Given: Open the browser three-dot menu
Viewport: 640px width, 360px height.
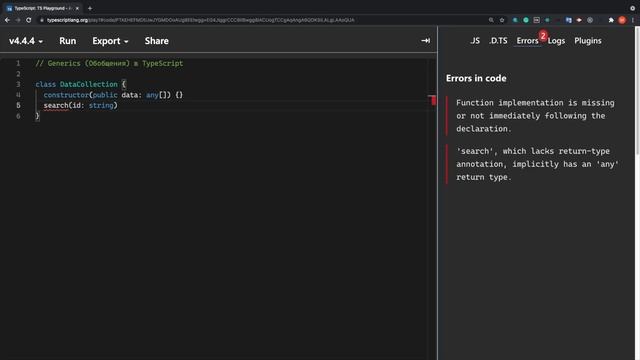Looking at the screenshot, I should coord(633,20).
